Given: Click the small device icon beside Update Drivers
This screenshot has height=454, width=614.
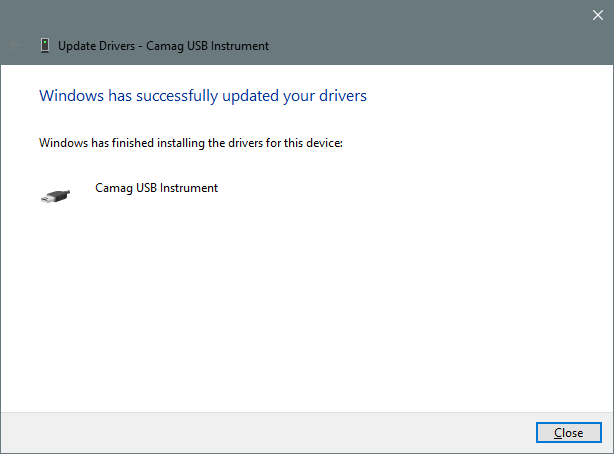Looking at the screenshot, I should (45, 46).
